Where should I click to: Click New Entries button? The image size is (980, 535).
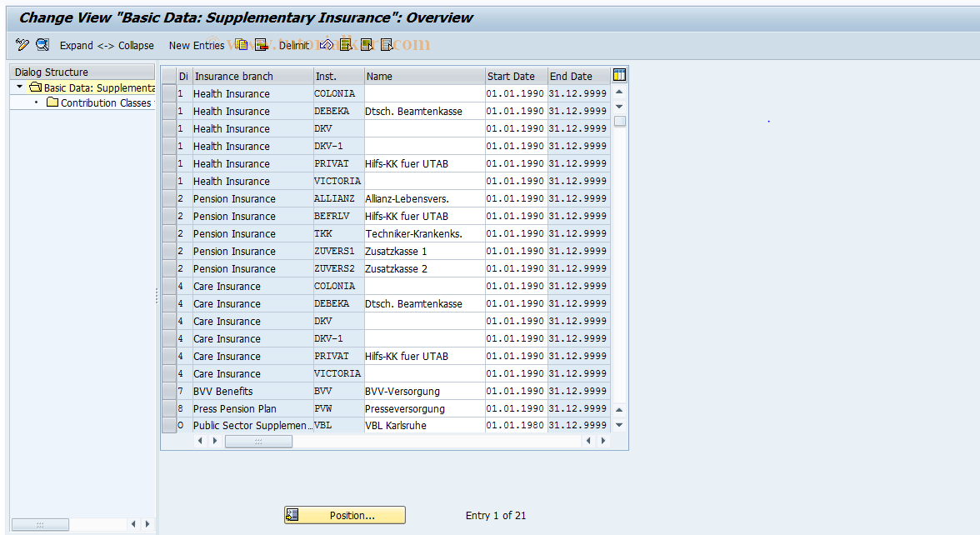coord(197,45)
